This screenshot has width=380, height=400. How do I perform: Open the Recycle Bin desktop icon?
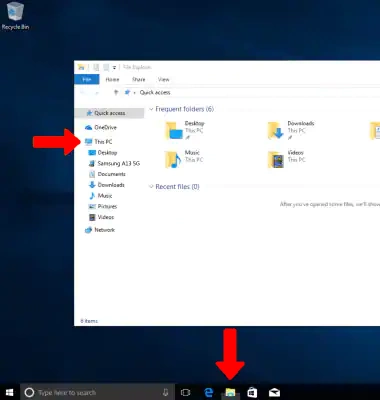click(15, 16)
